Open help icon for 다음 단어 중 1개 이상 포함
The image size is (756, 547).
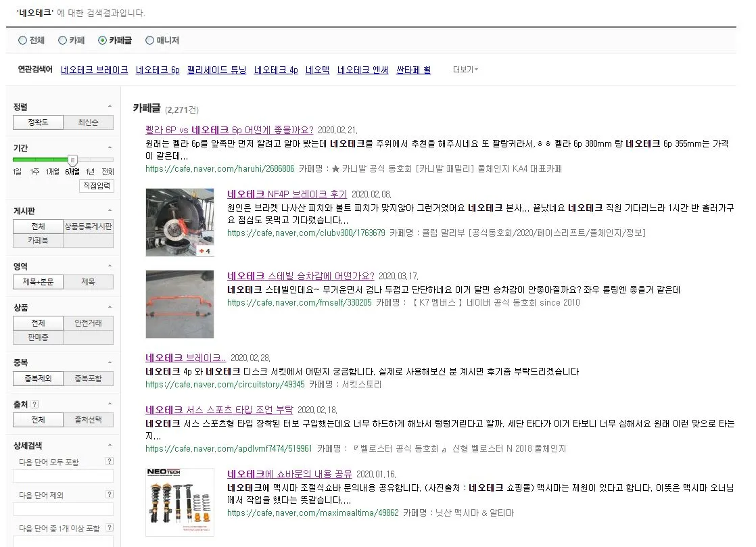(x=110, y=527)
